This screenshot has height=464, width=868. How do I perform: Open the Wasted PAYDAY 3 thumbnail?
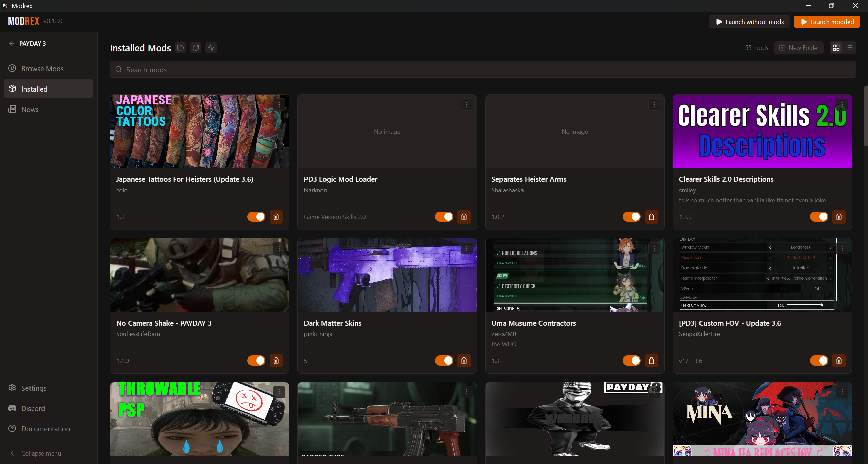(x=575, y=419)
